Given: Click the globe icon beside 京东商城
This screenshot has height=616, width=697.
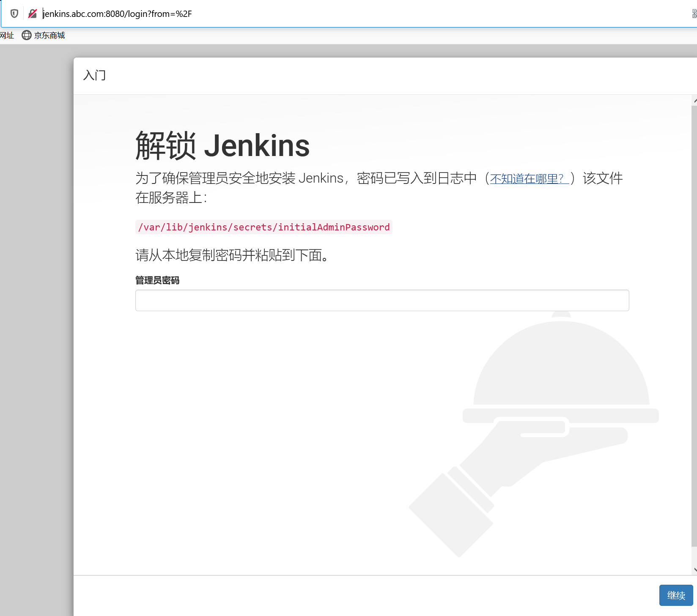Looking at the screenshot, I should (26, 35).
